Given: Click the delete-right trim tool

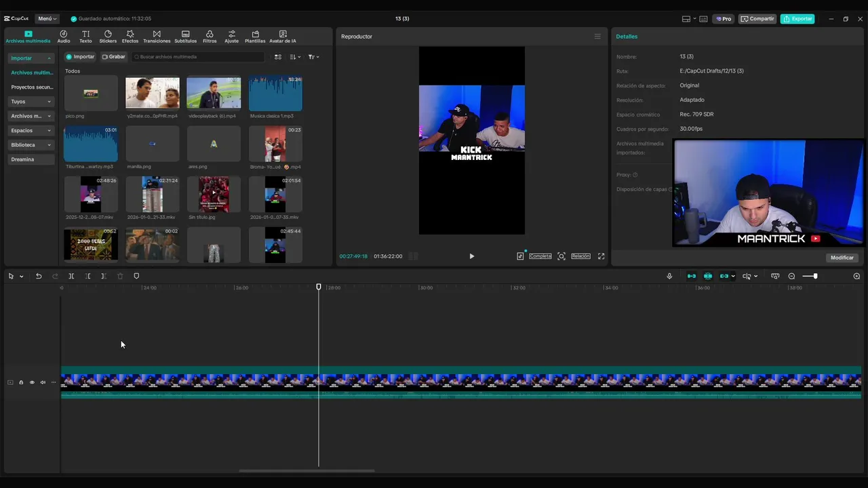Looking at the screenshot, I should tap(103, 276).
